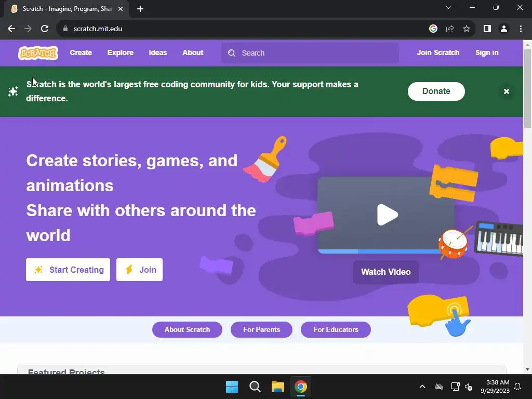Click the muted volume tray icon
Viewport: 532px width, 399px height.
tap(469, 387)
